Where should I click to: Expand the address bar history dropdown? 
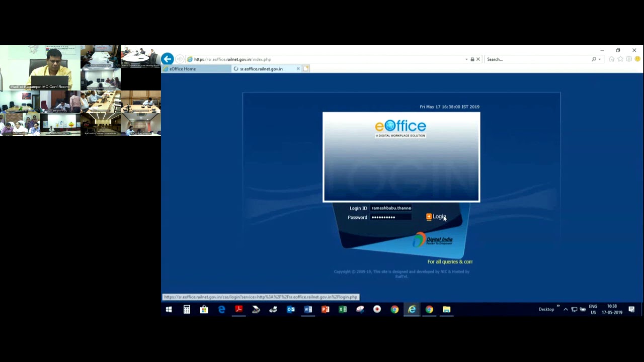pyautogui.click(x=466, y=59)
